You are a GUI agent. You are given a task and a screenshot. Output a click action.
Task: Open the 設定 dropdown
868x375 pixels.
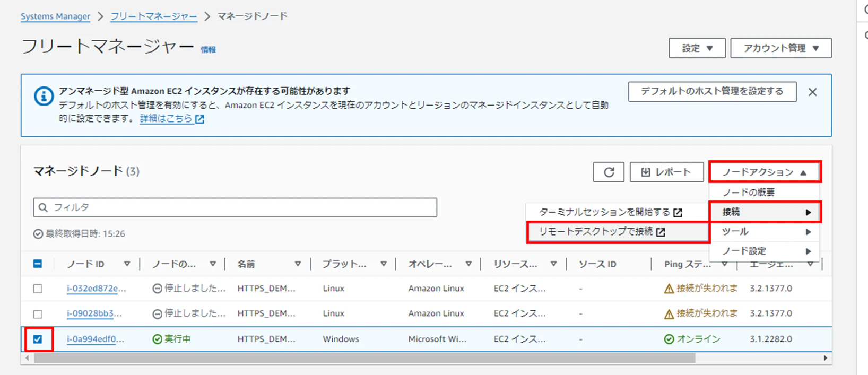(x=697, y=48)
